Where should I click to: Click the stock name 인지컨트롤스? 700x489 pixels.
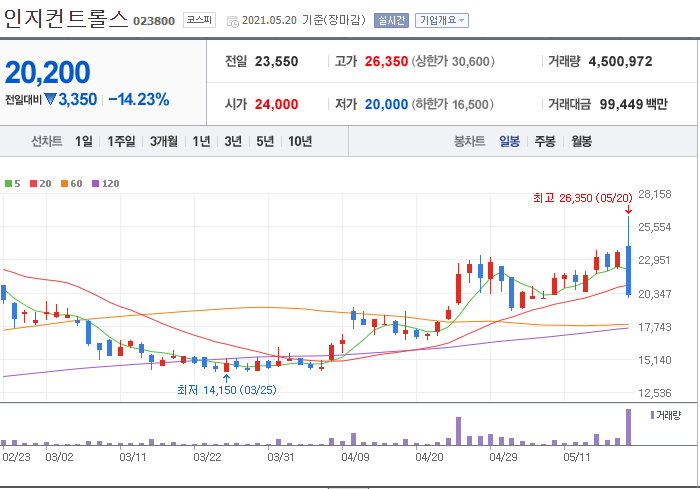66,19
